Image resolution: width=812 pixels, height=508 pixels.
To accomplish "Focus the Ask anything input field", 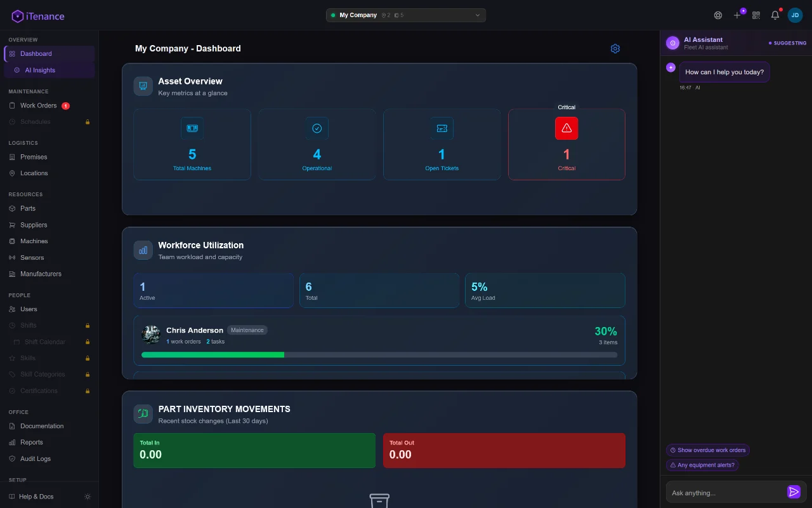I will tap(727, 493).
